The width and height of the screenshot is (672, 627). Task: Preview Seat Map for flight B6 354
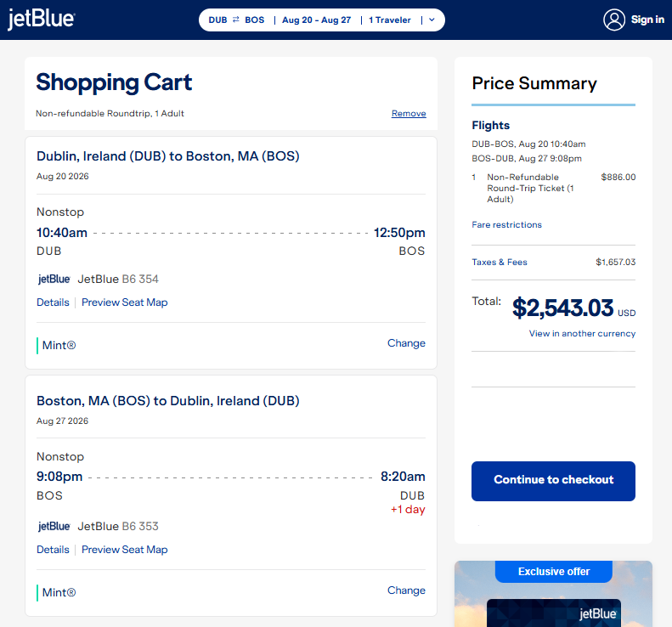click(124, 302)
